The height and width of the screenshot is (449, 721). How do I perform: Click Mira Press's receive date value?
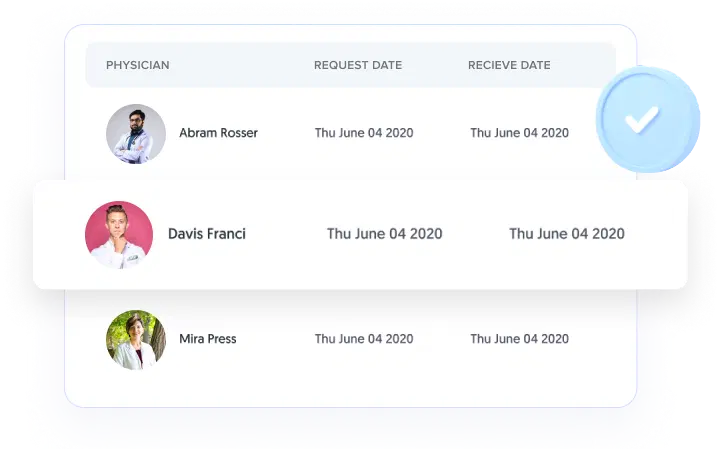[x=519, y=339]
